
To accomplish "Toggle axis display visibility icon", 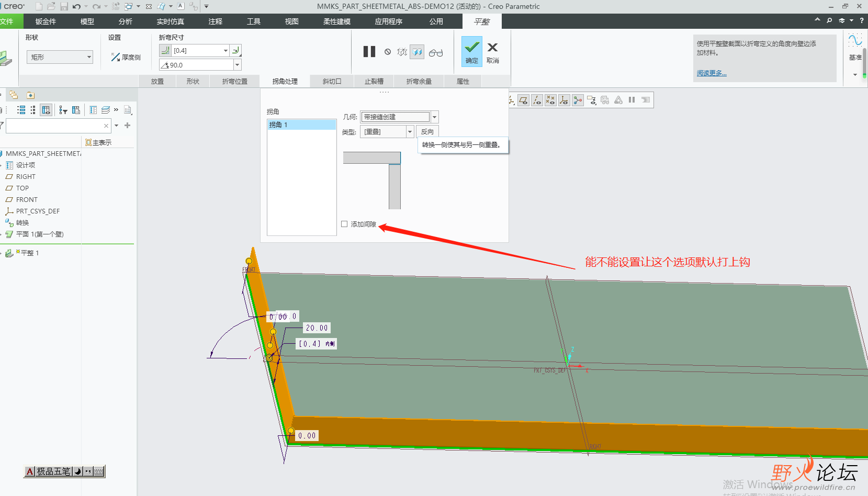I will (x=537, y=100).
